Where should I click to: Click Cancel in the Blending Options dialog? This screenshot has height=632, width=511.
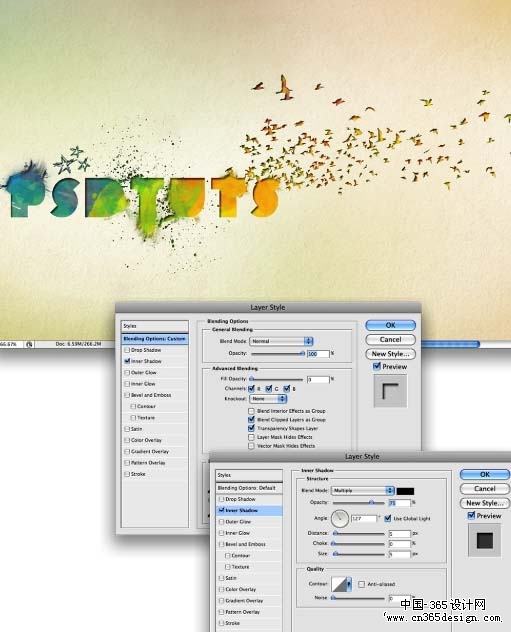(x=390, y=339)
